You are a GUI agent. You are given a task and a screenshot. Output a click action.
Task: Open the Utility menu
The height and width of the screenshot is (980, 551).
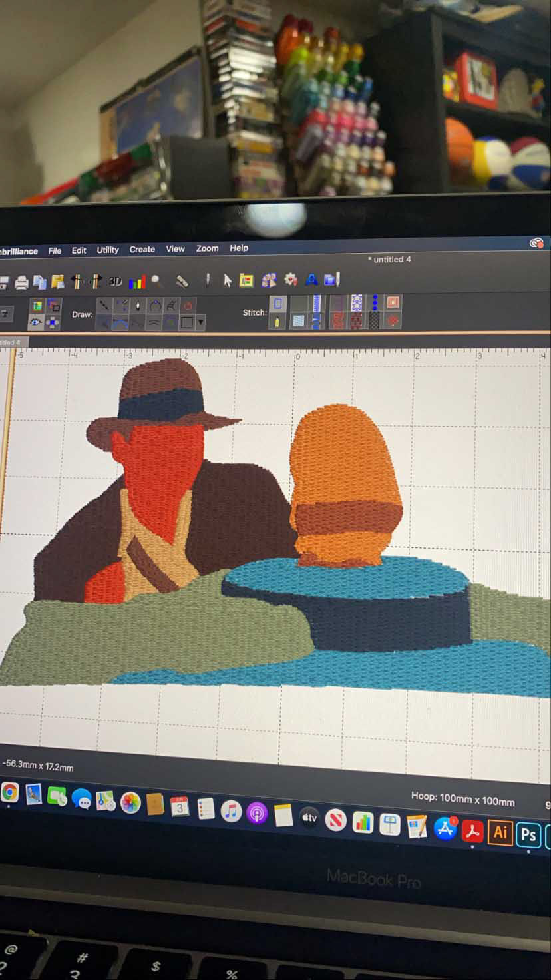[x=108, y=250]
